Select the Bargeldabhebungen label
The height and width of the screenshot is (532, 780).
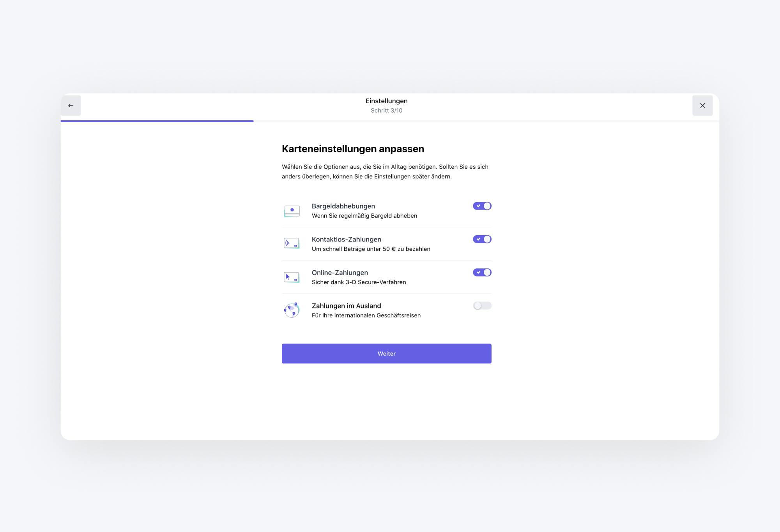pos(343,206)
